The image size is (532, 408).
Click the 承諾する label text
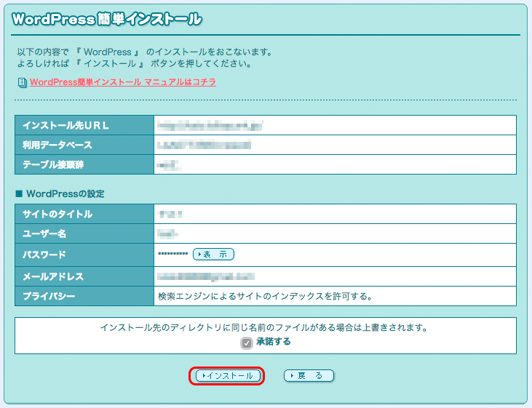[274, 342]
